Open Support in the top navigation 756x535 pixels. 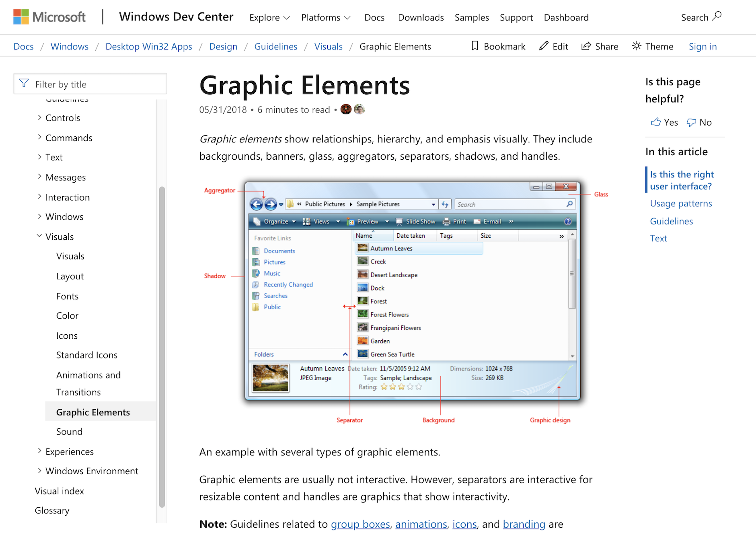(516, 18)
